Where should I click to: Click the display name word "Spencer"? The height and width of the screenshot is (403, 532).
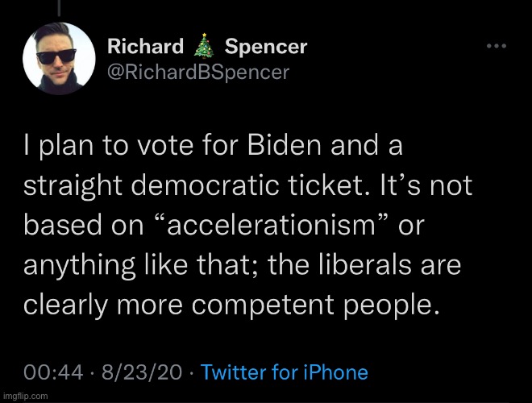pos(266,47)
